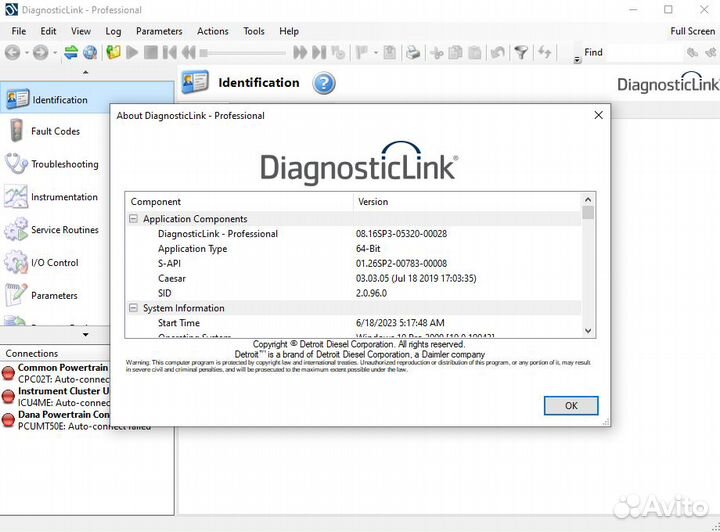
Task: Click scroll-up arrow in component list
Action: pos(588,200)
